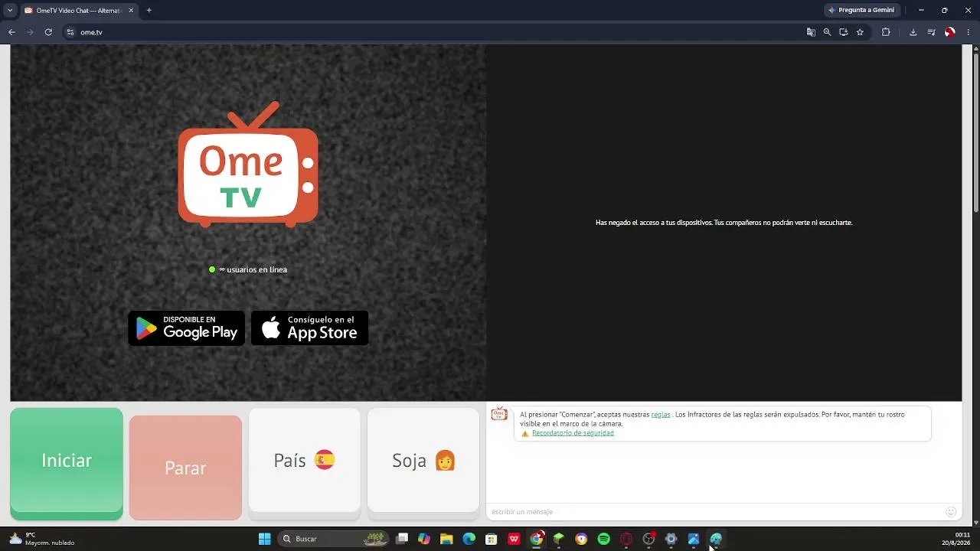This screenshot has height=551, width=980.
Task: Open the Soja gender selector
Action: pos(423,460)
